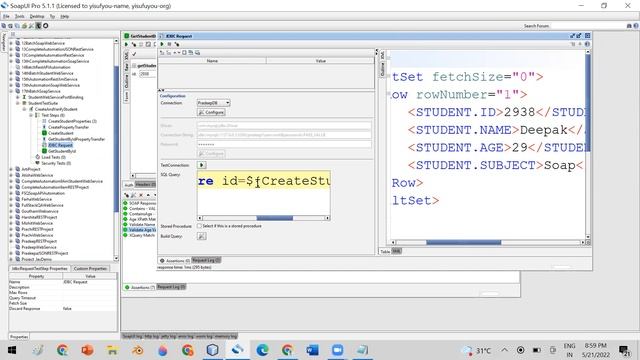Image resolution: width=640 pixels, height=360 pixels.
Task: Cancel JDBC request stop icon
Action: (169, 44)
